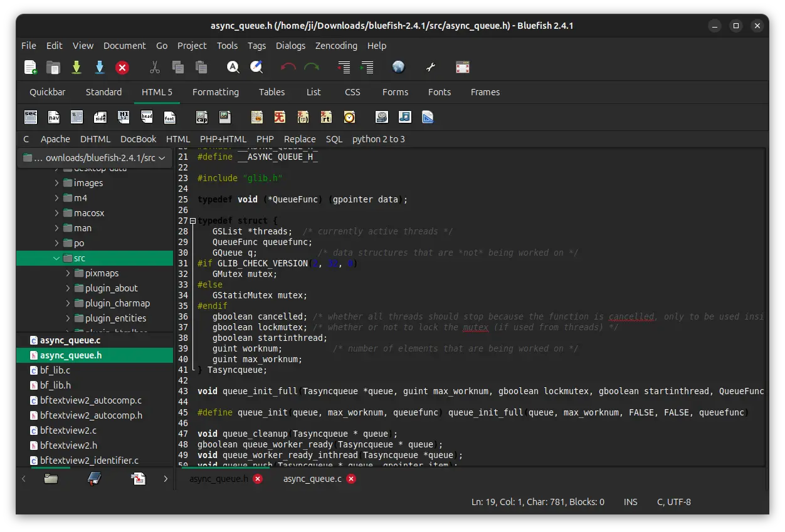The width and height of the screenshot is (785, 532).
Task: Switch to the Formatting toolbar tab
Action: click(215, 92)
